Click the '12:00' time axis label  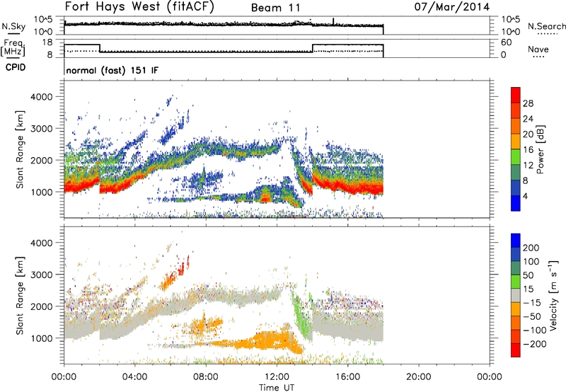point(277,377)
